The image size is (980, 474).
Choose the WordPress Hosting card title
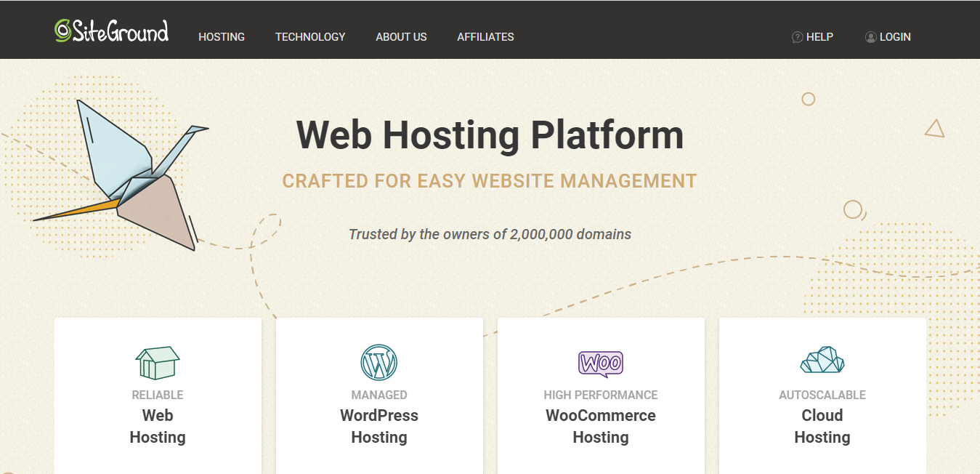click(x=379, y=426)
